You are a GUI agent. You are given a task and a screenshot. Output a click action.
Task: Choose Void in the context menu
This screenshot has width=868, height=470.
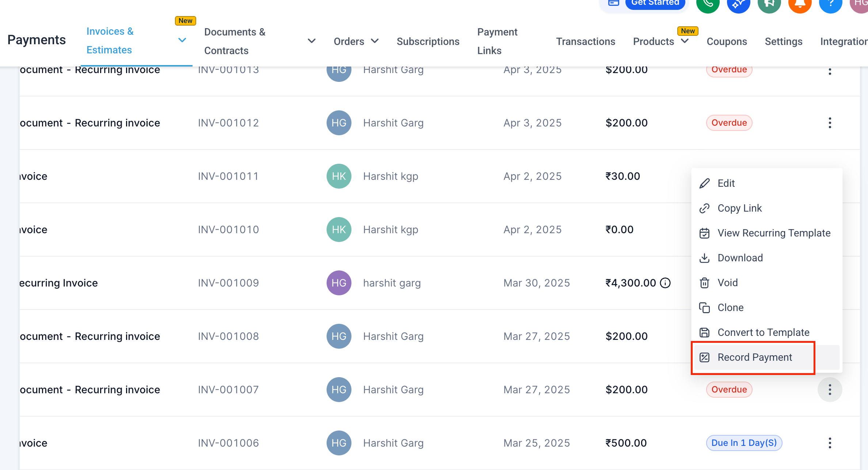[727, 283]
